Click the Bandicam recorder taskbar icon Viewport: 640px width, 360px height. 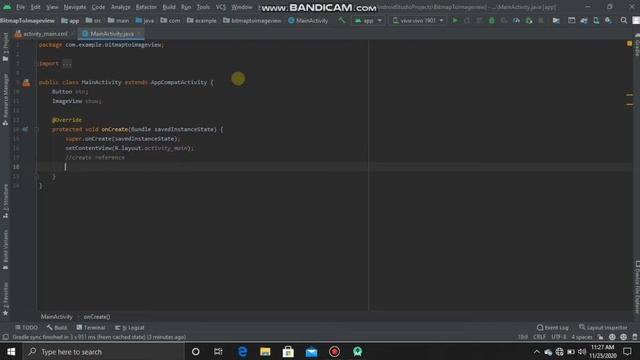coord(334,351)
